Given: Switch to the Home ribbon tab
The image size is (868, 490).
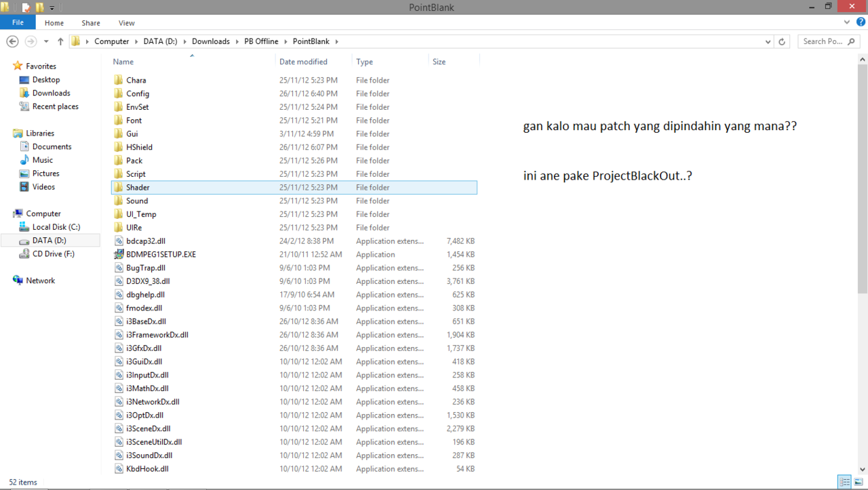Looking at the screenshot, I should 54,22.
